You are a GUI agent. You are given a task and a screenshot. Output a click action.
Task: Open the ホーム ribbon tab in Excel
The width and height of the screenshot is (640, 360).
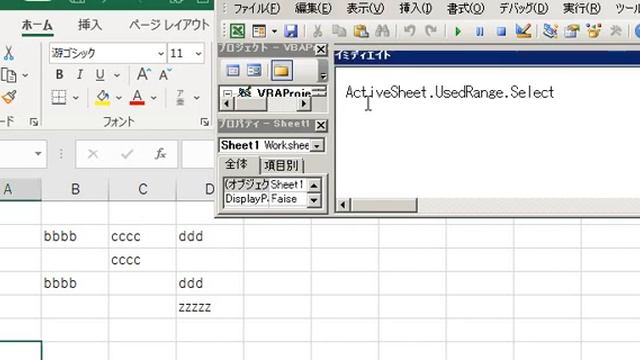(x=37, y=25)
